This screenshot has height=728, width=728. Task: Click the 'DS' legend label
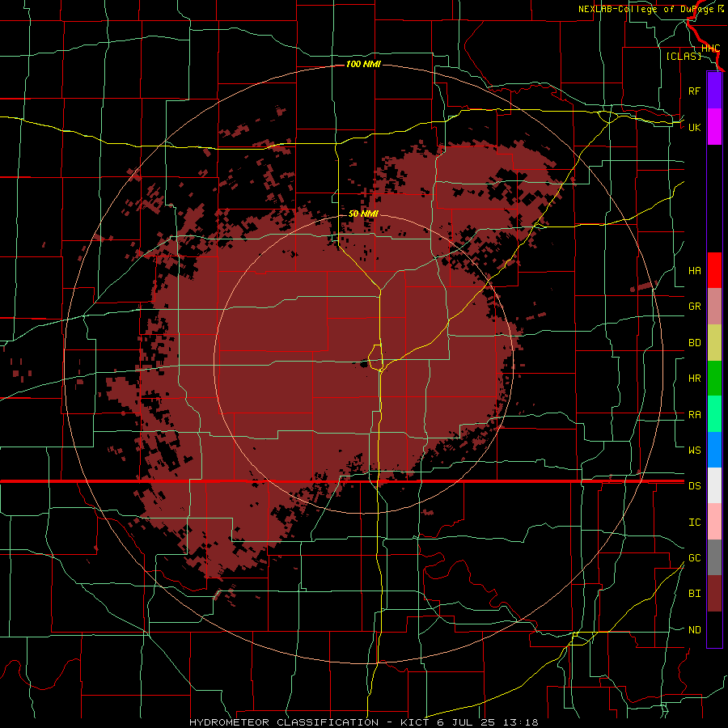(694, 485)
